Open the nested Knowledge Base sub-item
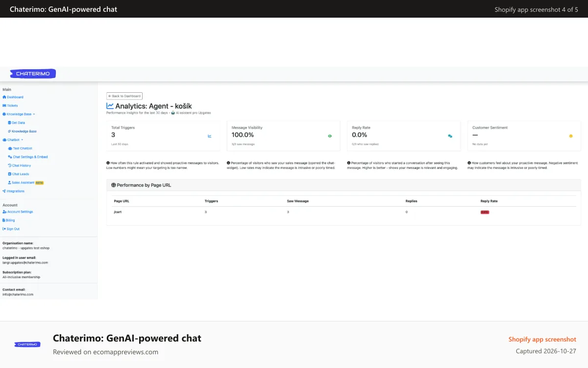 pyautogui.click(x=24, y=131)
